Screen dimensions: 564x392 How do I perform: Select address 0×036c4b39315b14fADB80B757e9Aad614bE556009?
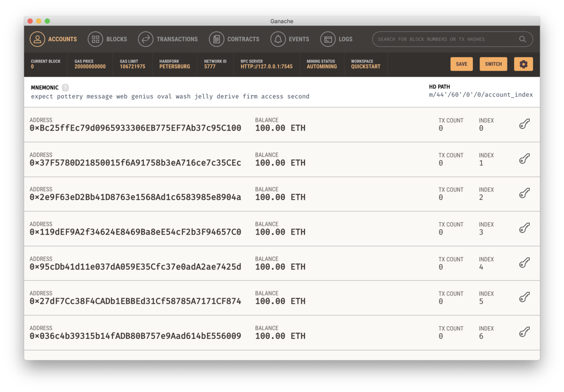click(135, 336)
